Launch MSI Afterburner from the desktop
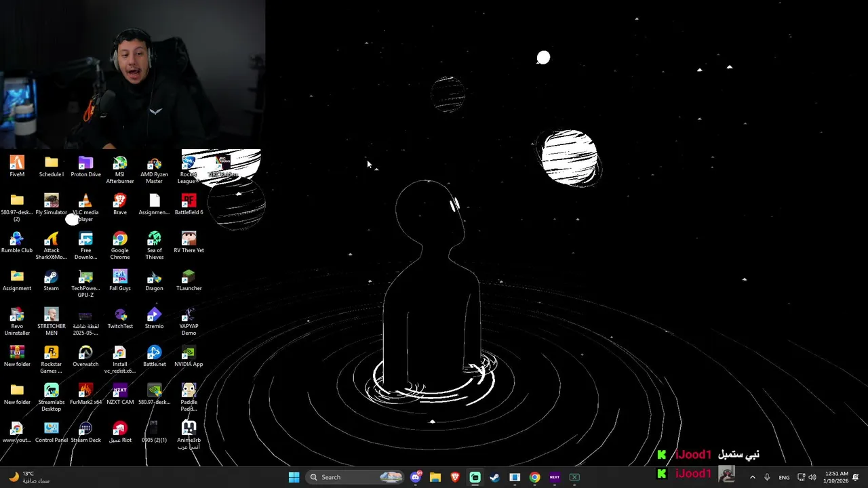Image resolution: width=868 pixels, height=488 pixels. pos(120,169)
